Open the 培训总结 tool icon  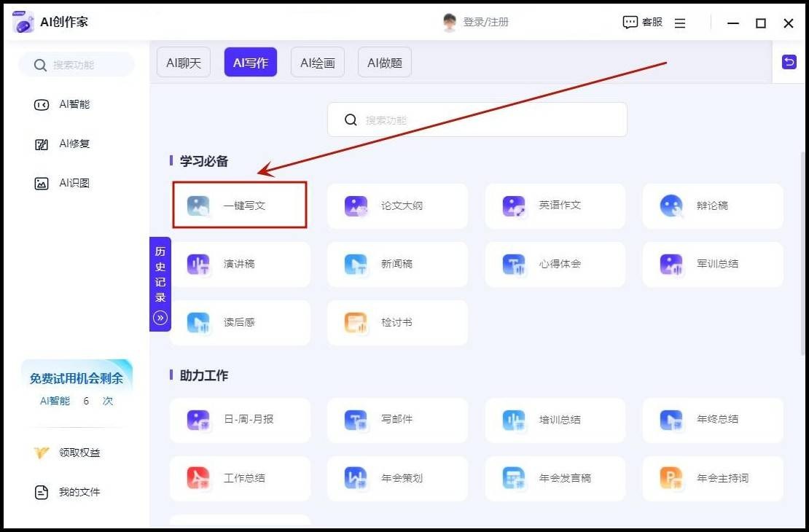(x=514, y=420)
